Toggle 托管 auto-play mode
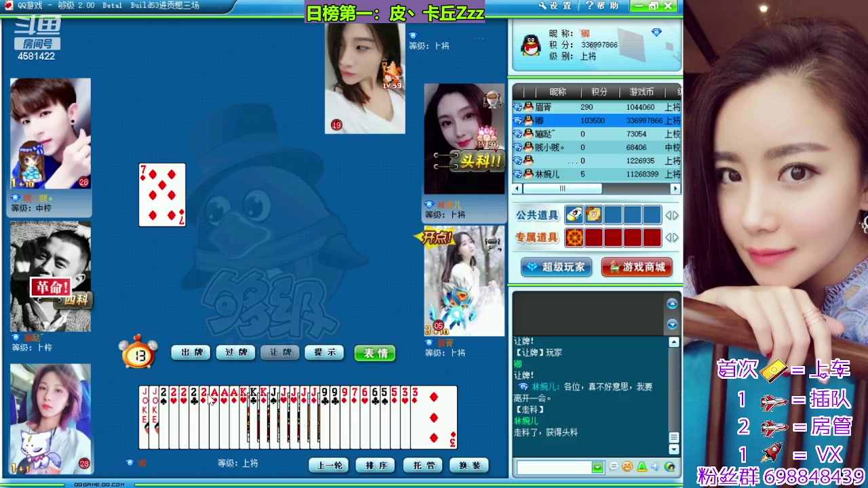The image size is (868, 488). (x=423, y=466)
